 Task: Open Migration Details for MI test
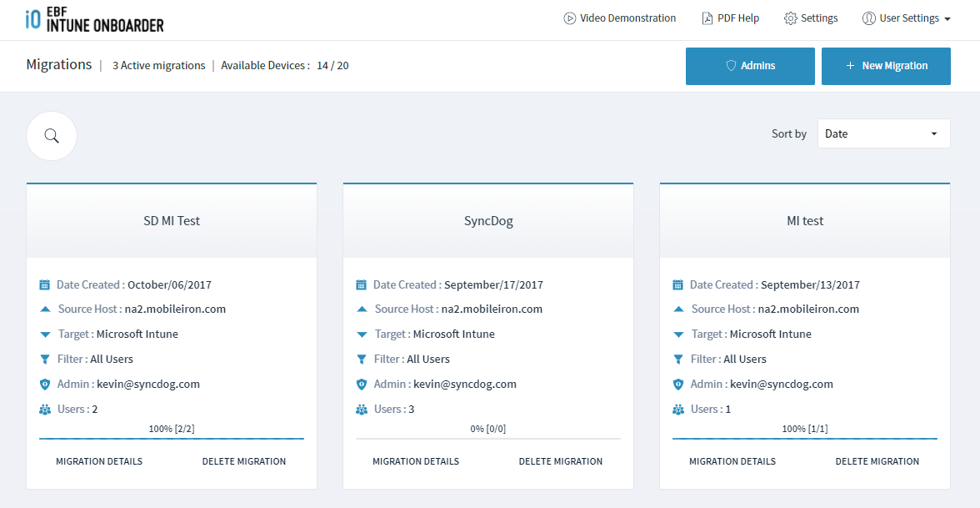(732, 461)
